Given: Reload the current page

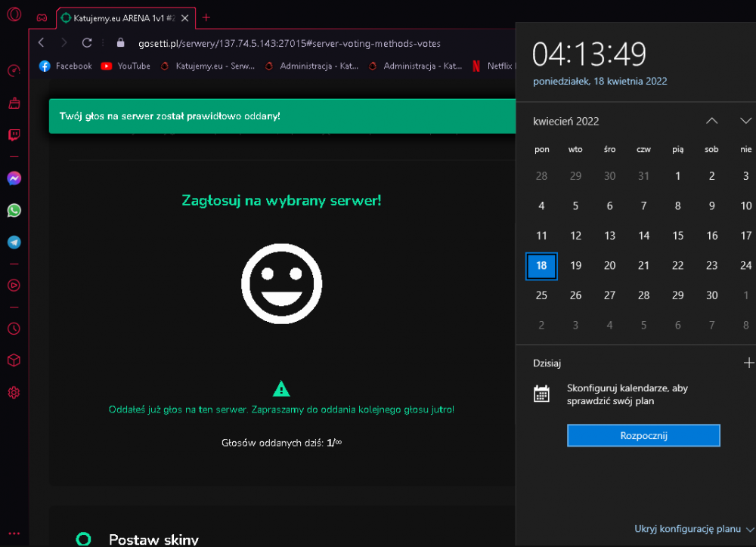Looking at the screenshot, I should [87, 42].
